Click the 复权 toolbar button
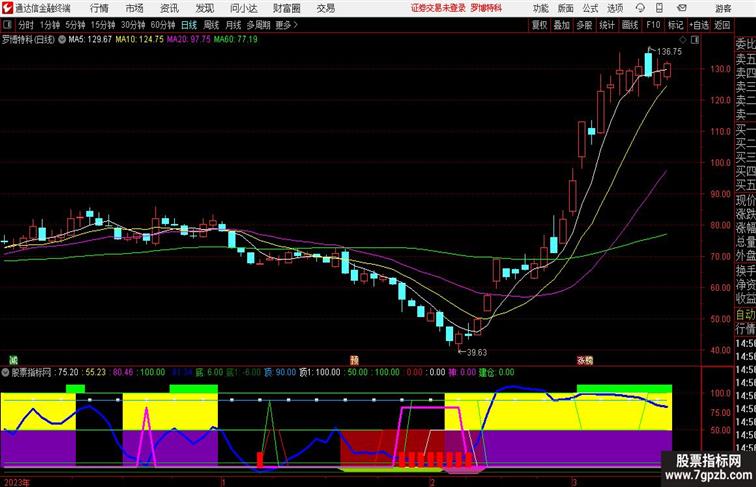756x487 pixels. (539, 25)
